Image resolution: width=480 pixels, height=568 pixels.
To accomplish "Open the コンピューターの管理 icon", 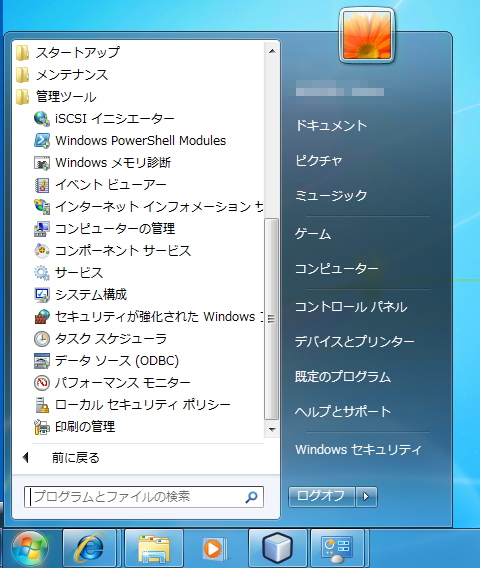I will click(42, 229).
